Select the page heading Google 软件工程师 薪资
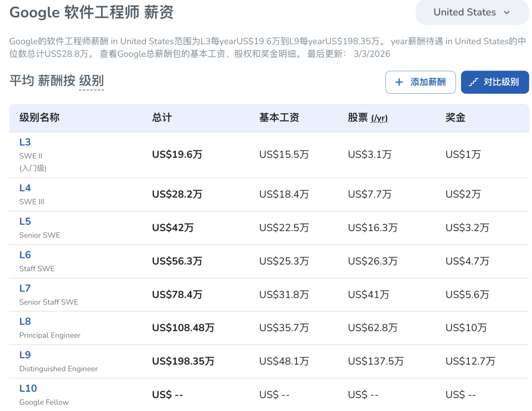Image resolution: width=532 pixels, height=411 pixels. 91,12
